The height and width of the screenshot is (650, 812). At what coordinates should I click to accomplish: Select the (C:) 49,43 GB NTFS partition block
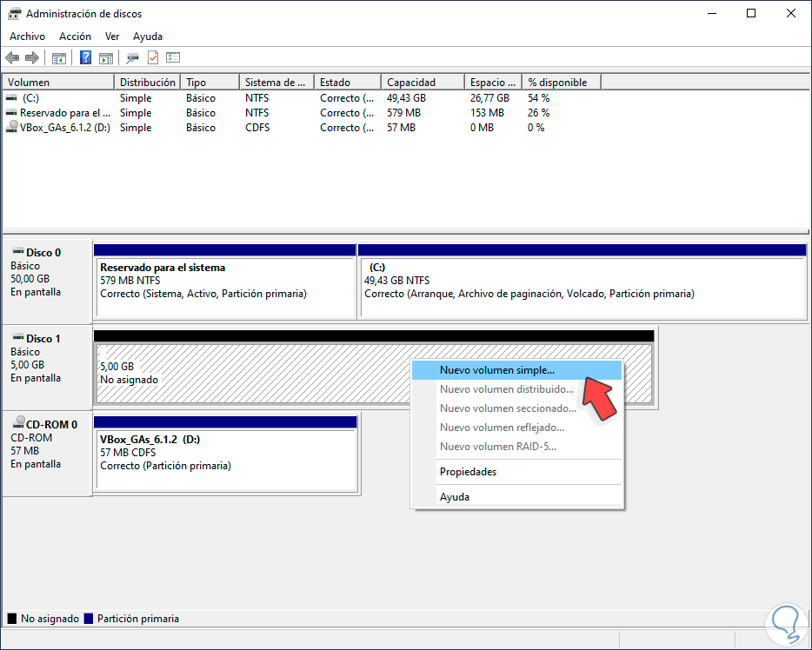point(582,282)
